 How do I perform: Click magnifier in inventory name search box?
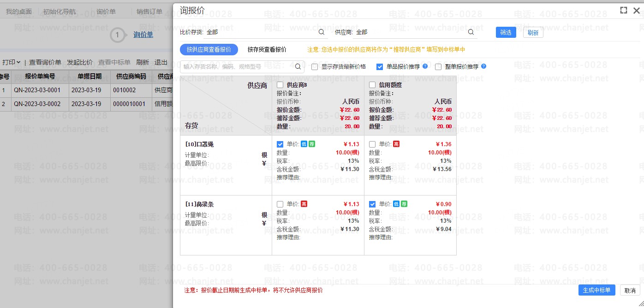point(298,67)
